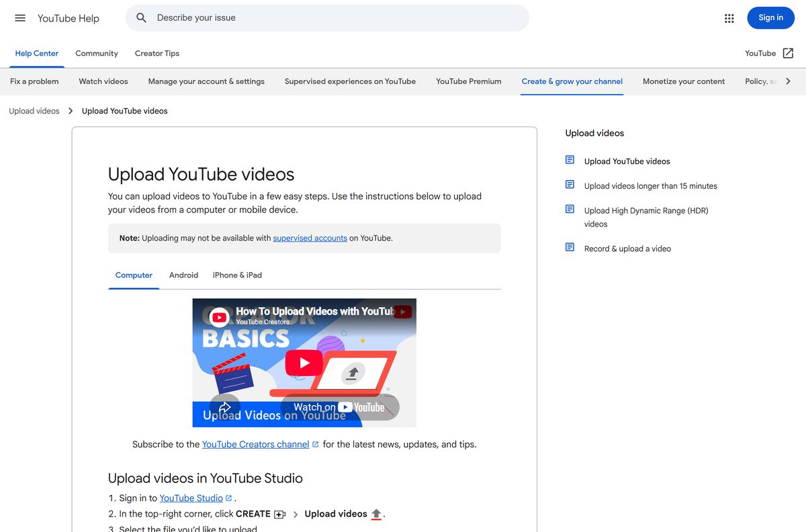Switch to the Android tab
The width and height of the screenshot is (806, 532).
(183, 275)
